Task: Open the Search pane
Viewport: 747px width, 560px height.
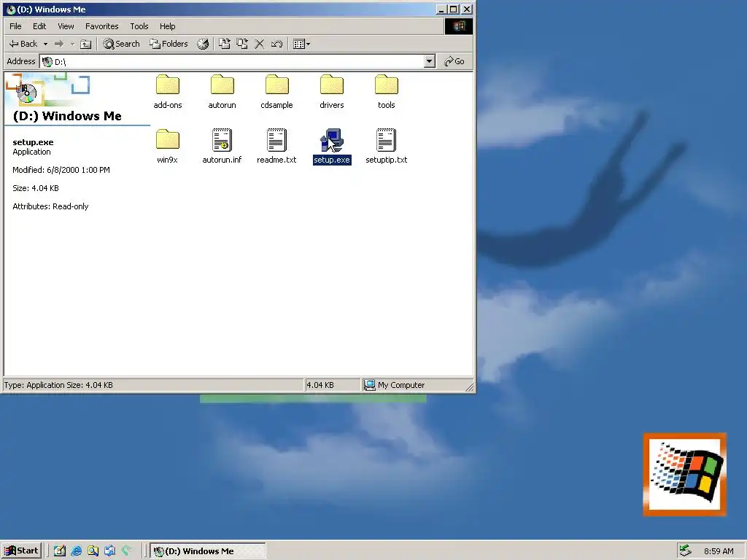Action: tap(122, 44)
